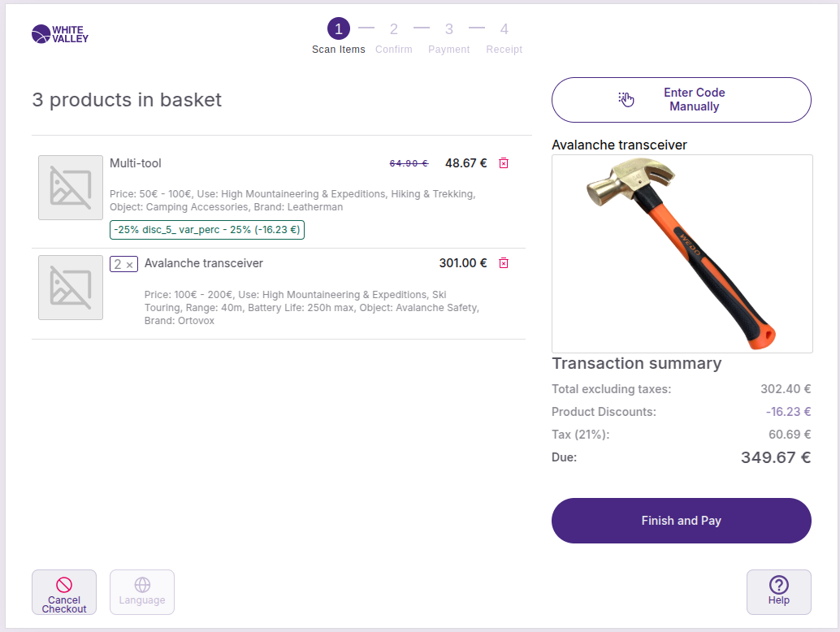Click the hammer product image
Viewport: 840px width, 632px height.
pos(682,253)
